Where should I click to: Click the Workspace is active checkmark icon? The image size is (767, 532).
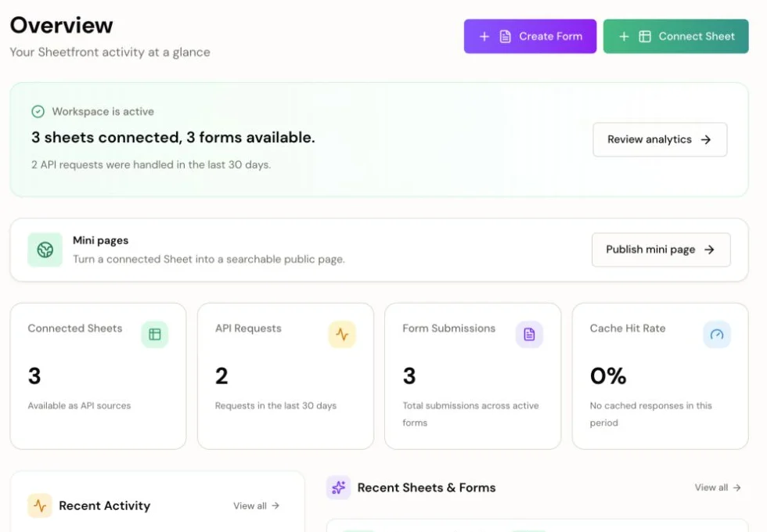[38, 111]
